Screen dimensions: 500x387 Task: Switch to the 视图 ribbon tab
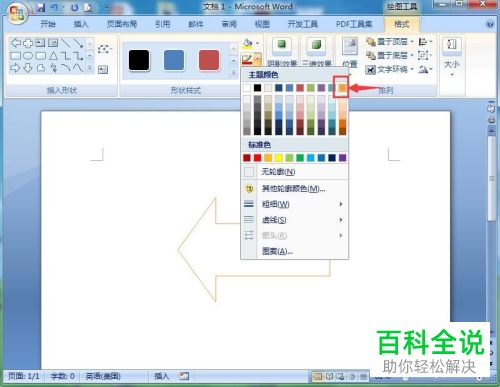(x=262, y=24)
